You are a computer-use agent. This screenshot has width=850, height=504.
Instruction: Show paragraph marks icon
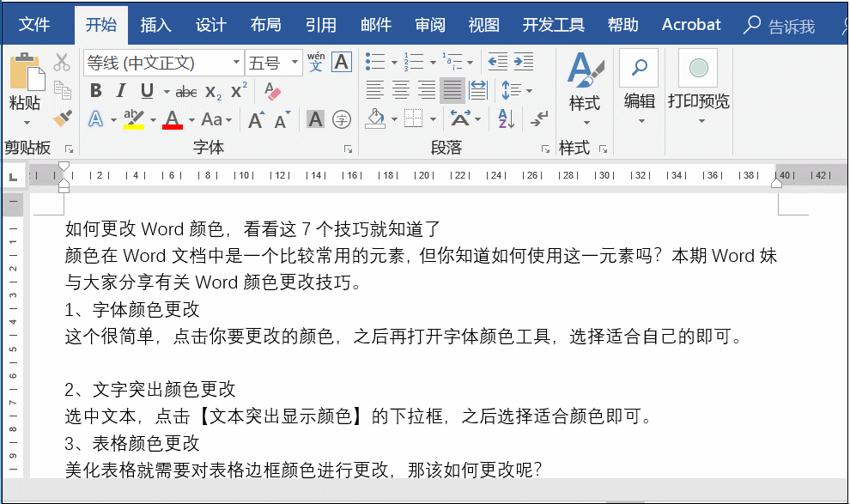point(539,118)
